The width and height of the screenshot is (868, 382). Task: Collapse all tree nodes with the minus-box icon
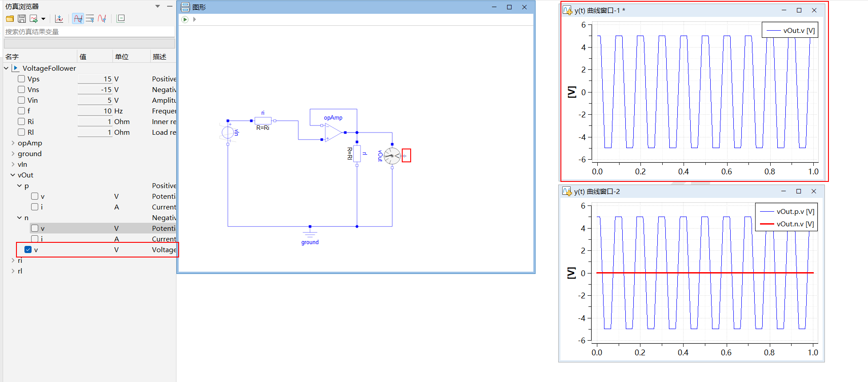coord(121,18)
